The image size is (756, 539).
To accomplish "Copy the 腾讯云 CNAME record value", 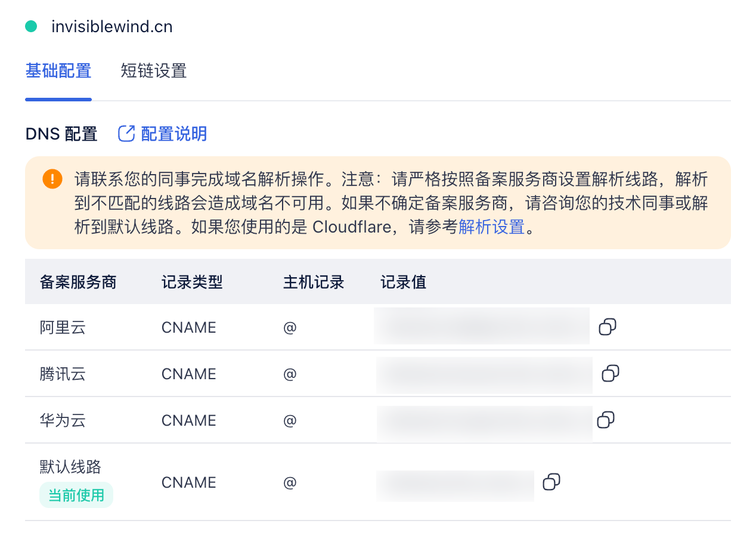I will click(610, 373).
